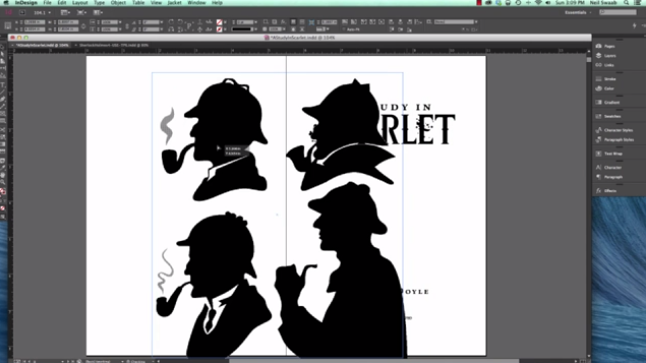The height and width of the screenshot is (363, 646).
Task: Click the Rotate 90° clockwise icon
Action: (171, 22)
